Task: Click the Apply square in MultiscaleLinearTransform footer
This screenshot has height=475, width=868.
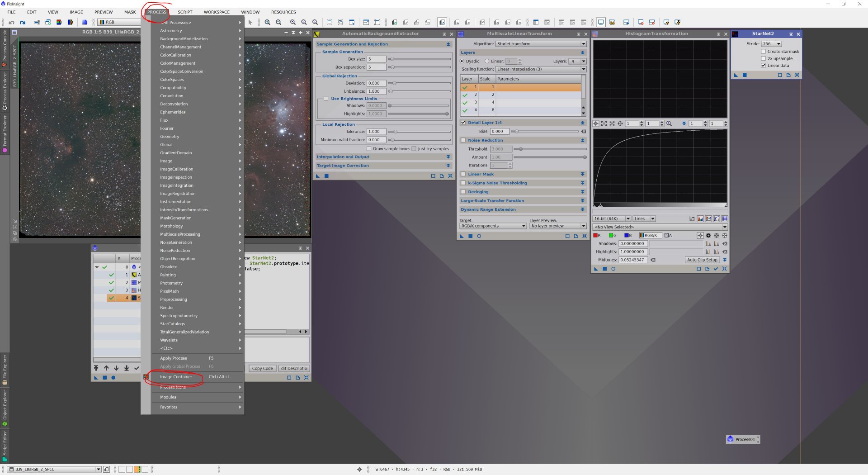Action: point(470,236)
